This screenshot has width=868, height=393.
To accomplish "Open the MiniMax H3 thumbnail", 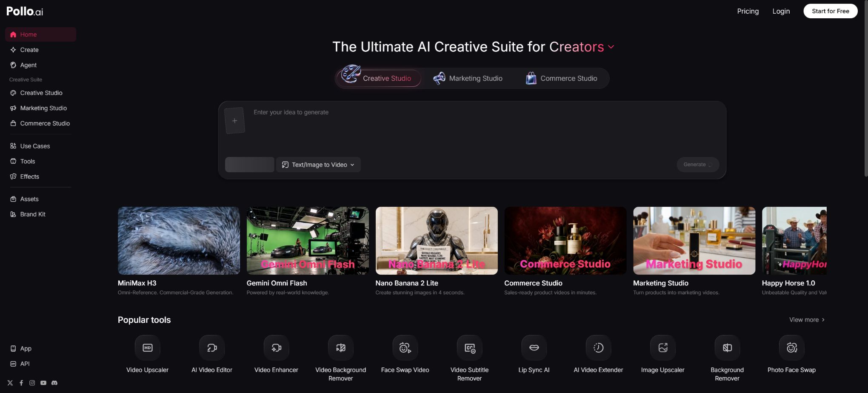I will tap(179, 241).
